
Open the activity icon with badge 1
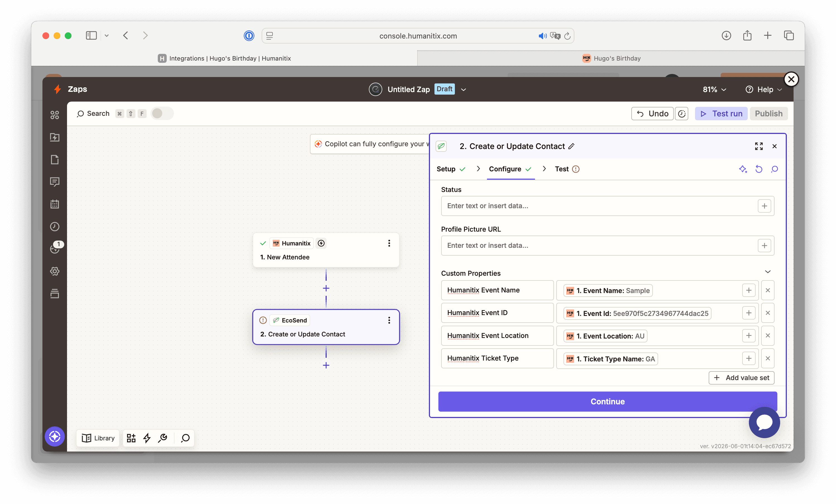tap(55, 248)
